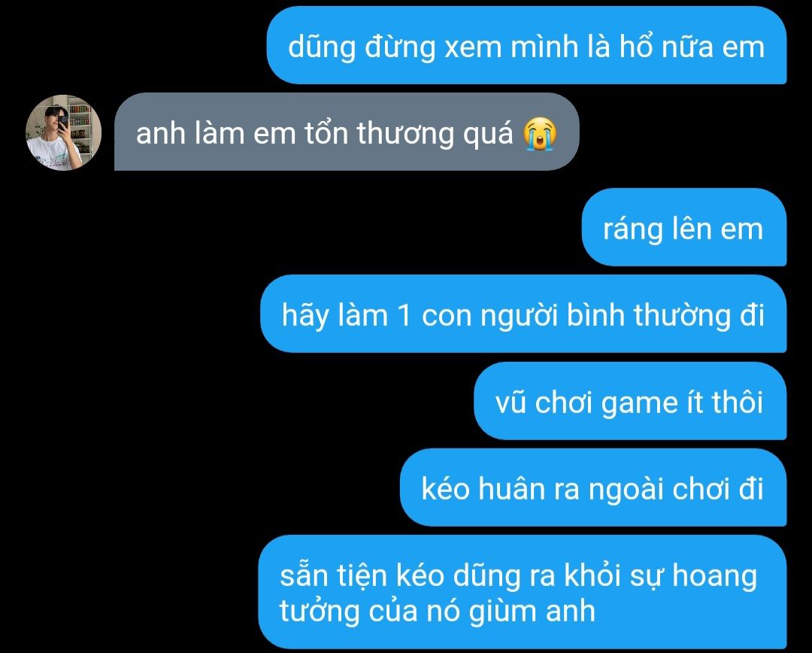
Task: Open the sender's profile avatar photo
Action: tap(63, 132)
